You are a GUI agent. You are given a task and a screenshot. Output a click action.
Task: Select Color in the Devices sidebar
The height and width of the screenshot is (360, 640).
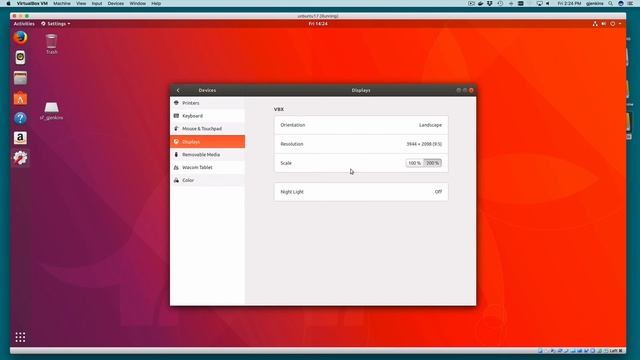coord(207,180)
